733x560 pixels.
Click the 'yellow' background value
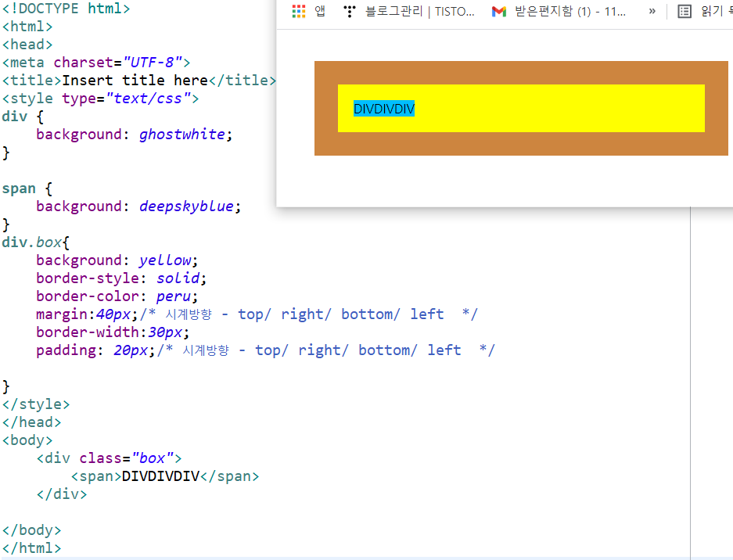164,260
